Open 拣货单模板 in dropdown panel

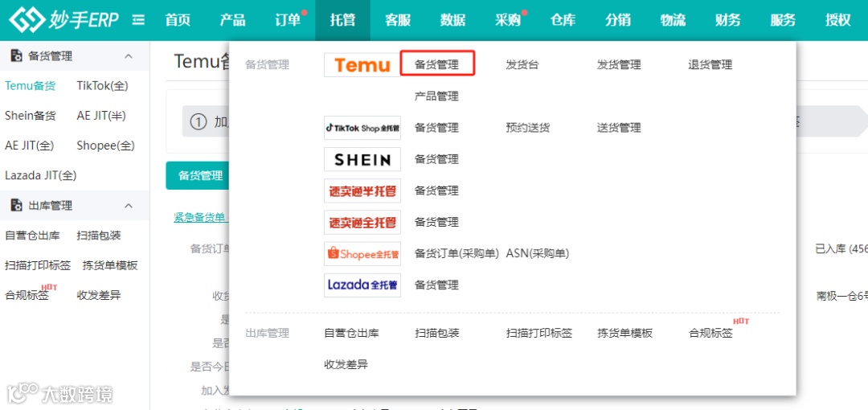625,334
